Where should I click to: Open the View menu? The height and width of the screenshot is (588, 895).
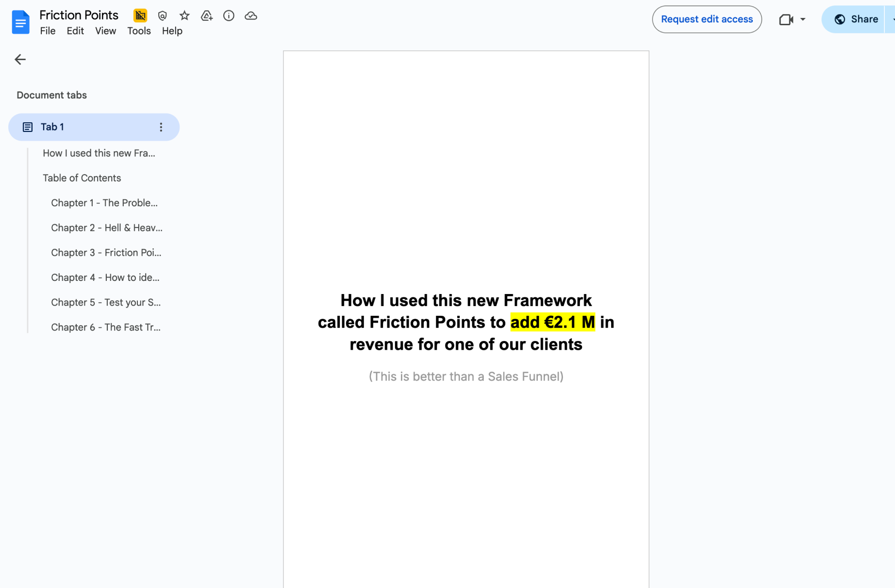tap(105, 31)
